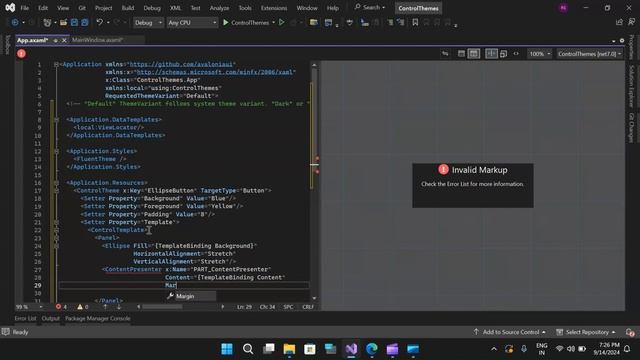Click Start Without Debugging outline play icon

click(x=282, y=23)
